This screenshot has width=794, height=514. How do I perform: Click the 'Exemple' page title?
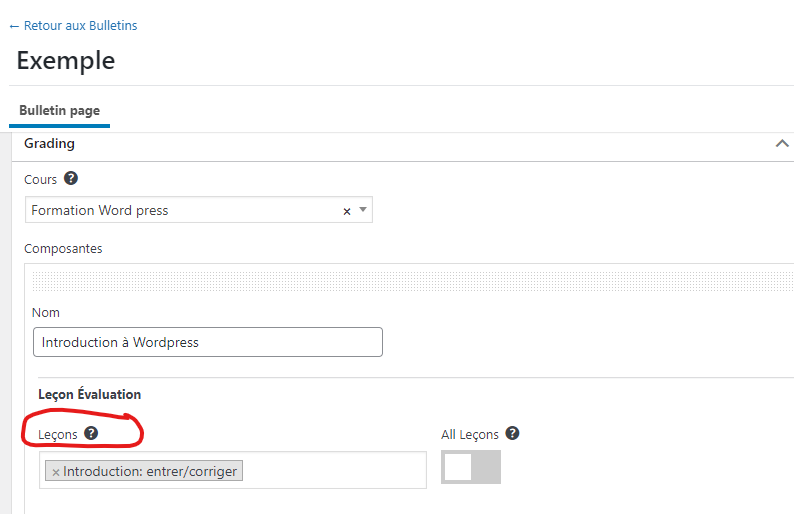tap(66, 60)
